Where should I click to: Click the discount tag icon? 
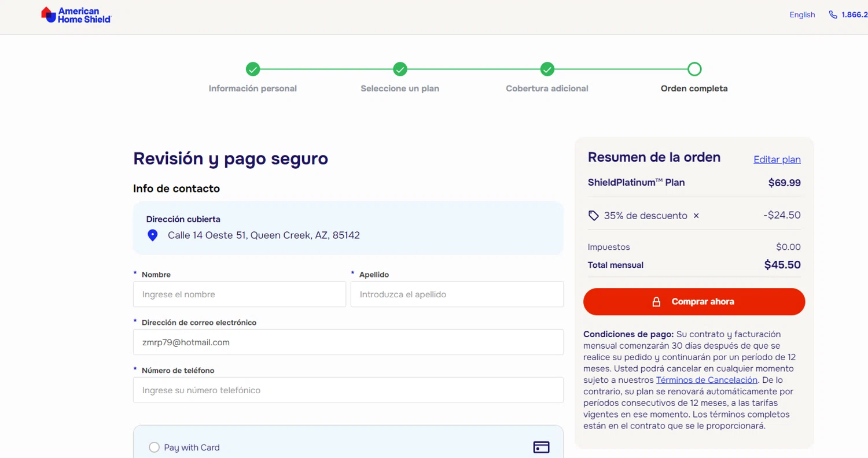pyautogui.click(x=593, y=216)
